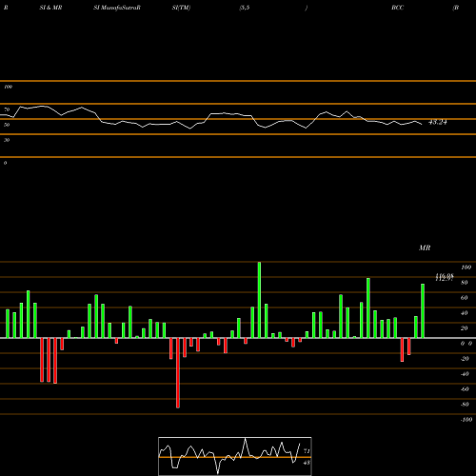Click the RSI axis label 30

pyautogui.click(x=7, y=140)
